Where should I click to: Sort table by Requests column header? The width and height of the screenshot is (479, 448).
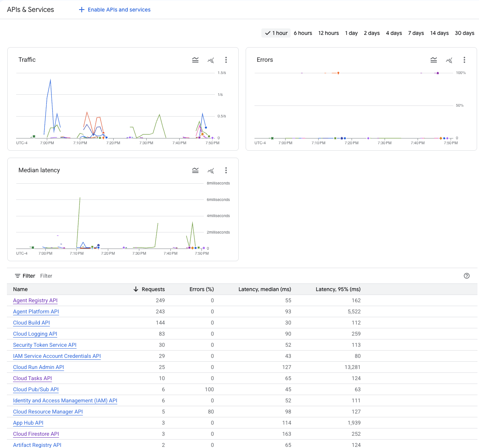(149, 289)
